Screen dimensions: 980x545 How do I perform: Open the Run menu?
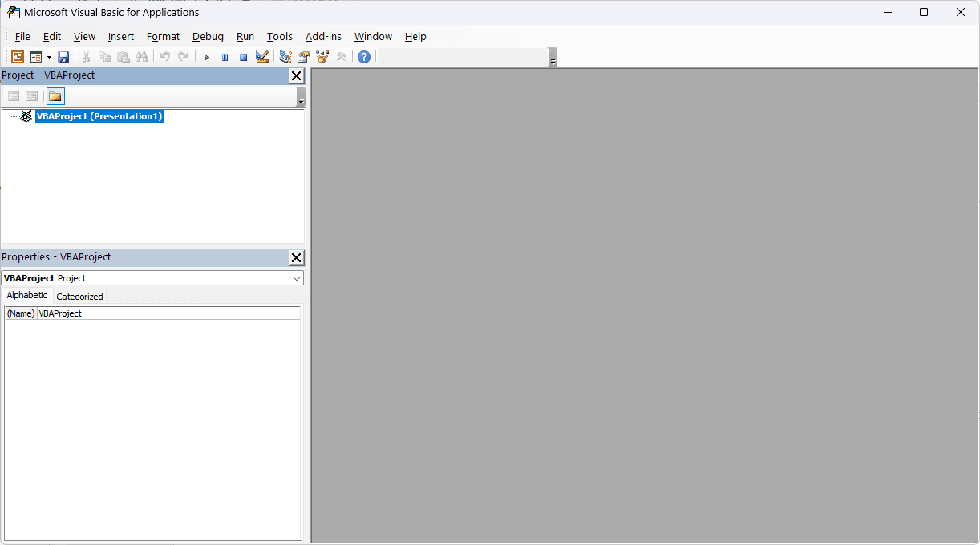[245, 37]
